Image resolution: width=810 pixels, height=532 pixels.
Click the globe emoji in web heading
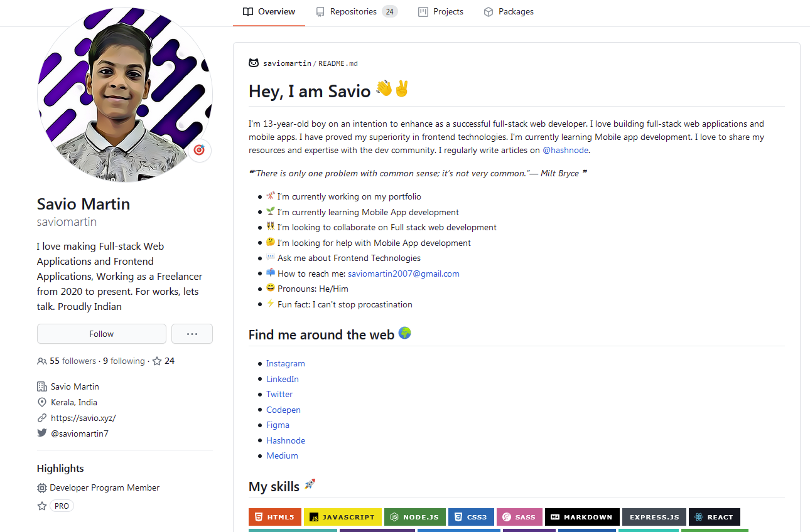(x=404, y=333)
